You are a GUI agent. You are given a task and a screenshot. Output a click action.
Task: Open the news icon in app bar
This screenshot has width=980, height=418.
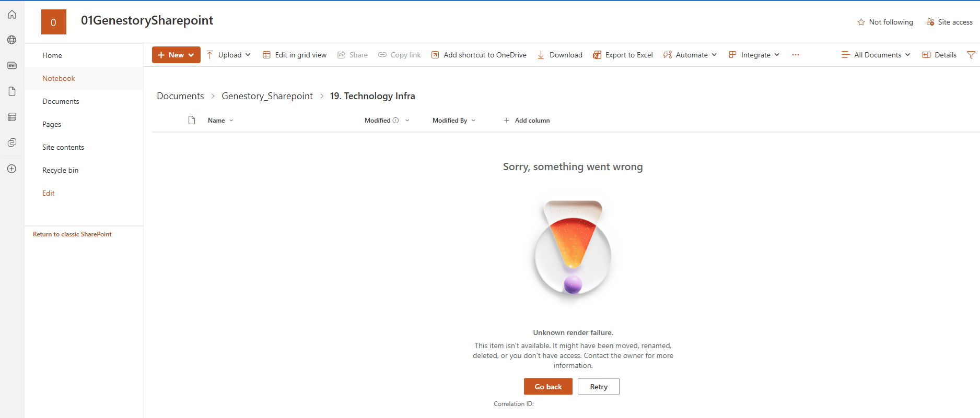click(x=12, y=66)
